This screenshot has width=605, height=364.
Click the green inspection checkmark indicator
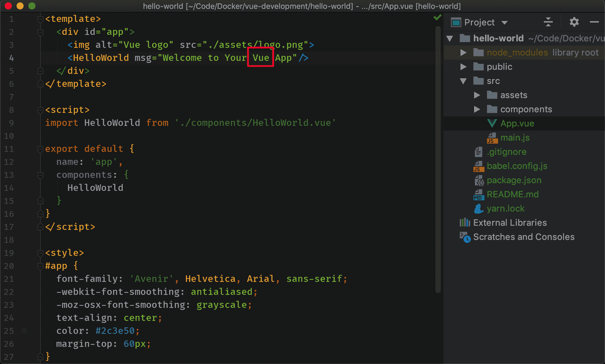tap(438, 17)
